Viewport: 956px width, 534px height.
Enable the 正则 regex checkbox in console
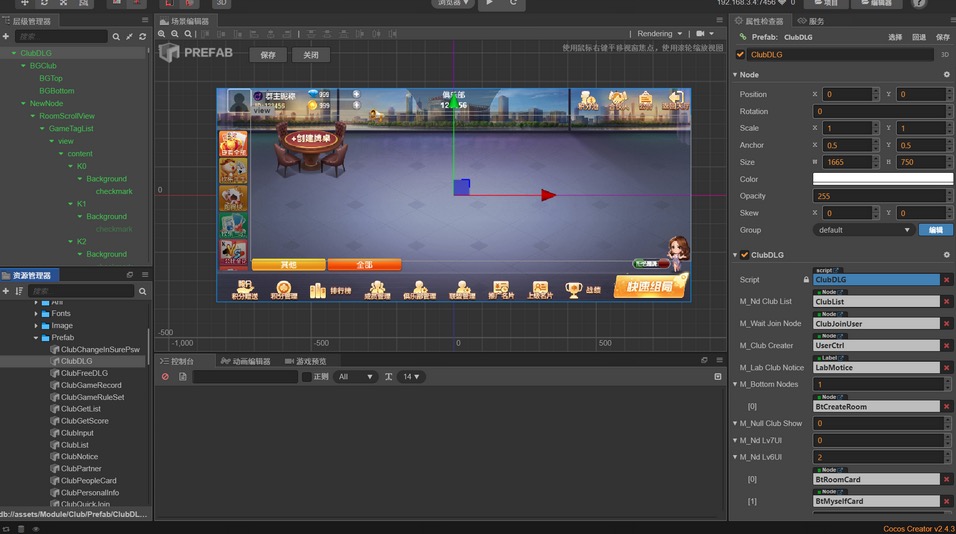(x=307, y=377)
